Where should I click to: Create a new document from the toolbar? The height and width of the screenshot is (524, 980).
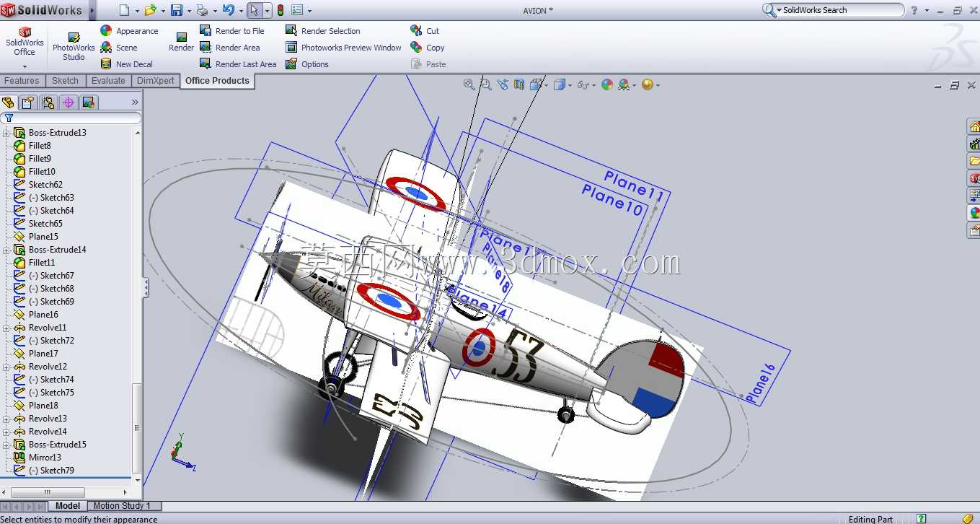125,10
